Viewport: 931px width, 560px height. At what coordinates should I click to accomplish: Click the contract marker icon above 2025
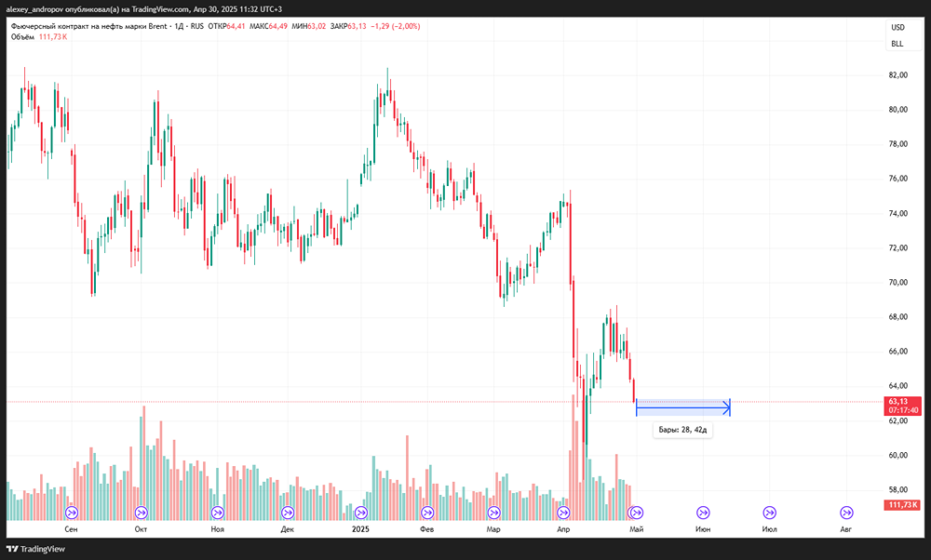tap(360, 512)
